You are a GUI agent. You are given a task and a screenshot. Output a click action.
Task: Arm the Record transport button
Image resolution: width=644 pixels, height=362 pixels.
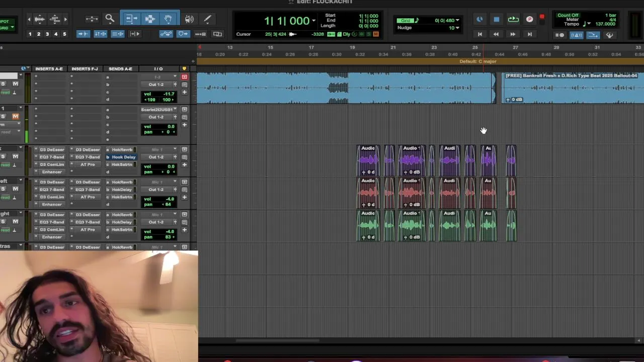tap(530, 20)
